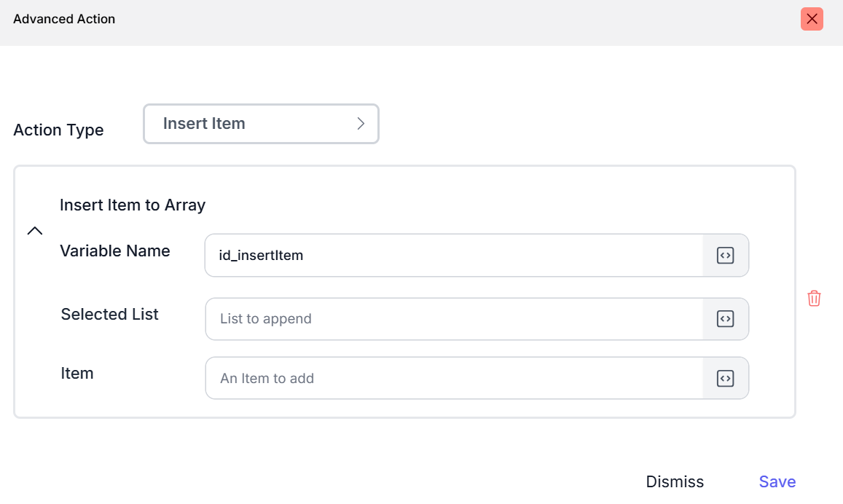Open code editor icon for Item field
This screenshot has height=504, width=843.
(725, 378)
